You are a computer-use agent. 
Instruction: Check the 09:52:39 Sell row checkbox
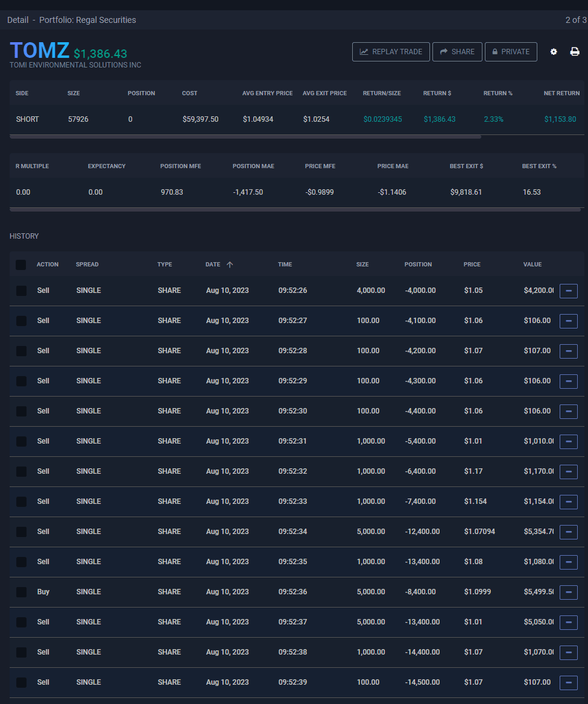(x=21, y=682)
